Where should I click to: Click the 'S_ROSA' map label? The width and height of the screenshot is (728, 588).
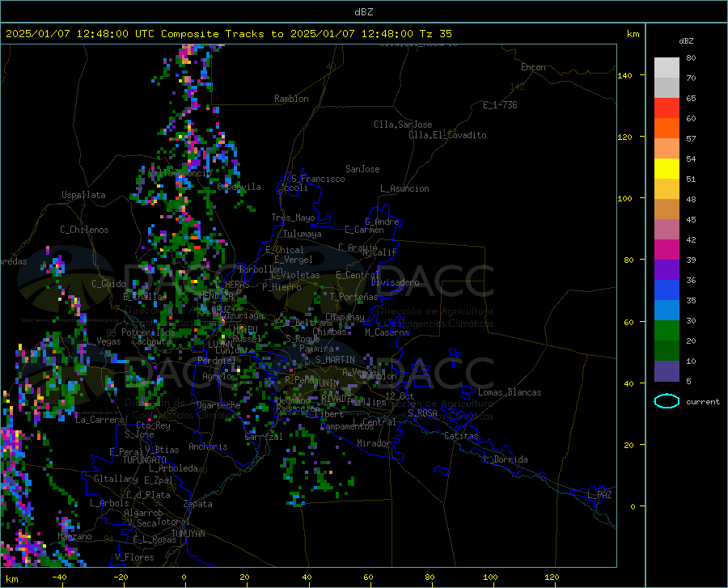422,413
